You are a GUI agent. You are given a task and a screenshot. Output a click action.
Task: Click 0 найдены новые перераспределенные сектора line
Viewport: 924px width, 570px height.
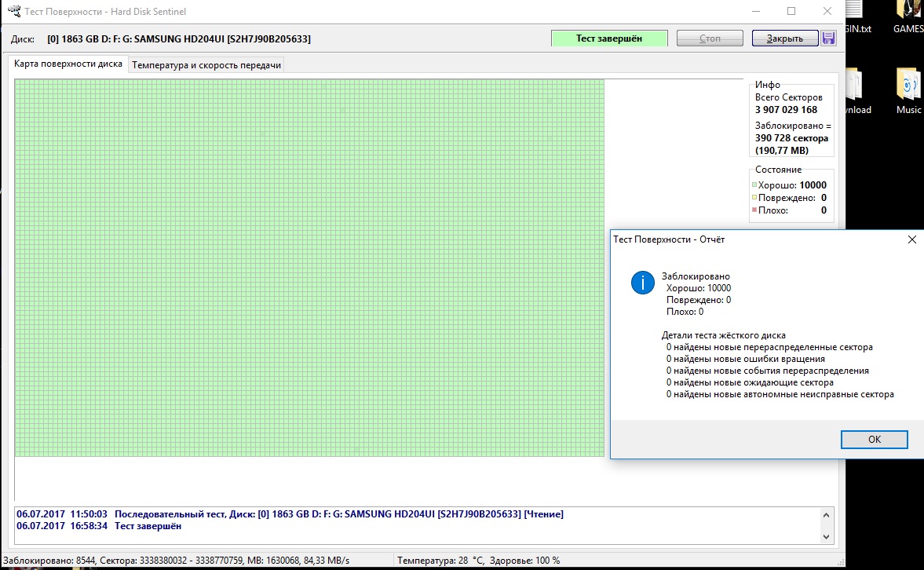(x=769, y=347)
